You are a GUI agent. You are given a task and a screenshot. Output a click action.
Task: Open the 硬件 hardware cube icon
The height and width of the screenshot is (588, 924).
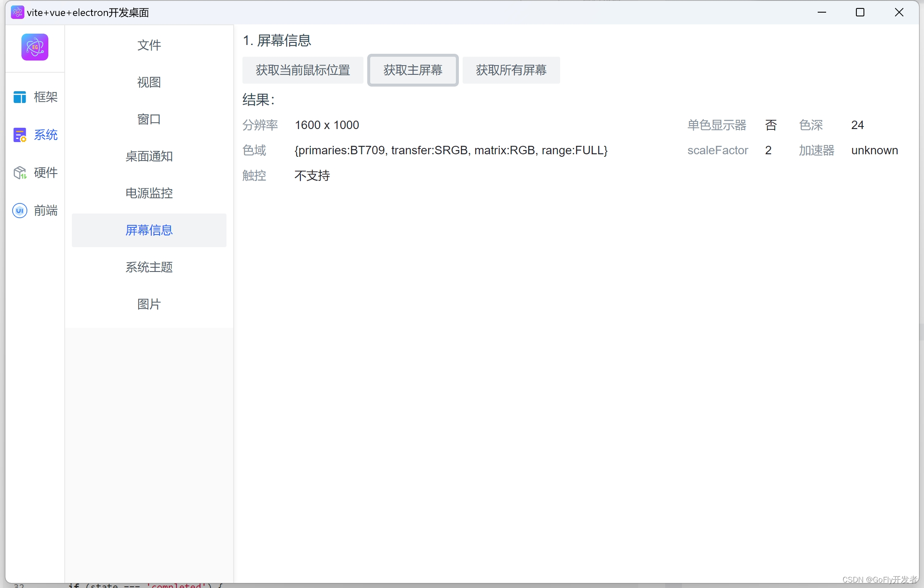pyautogui.click(x=20, y=172)
